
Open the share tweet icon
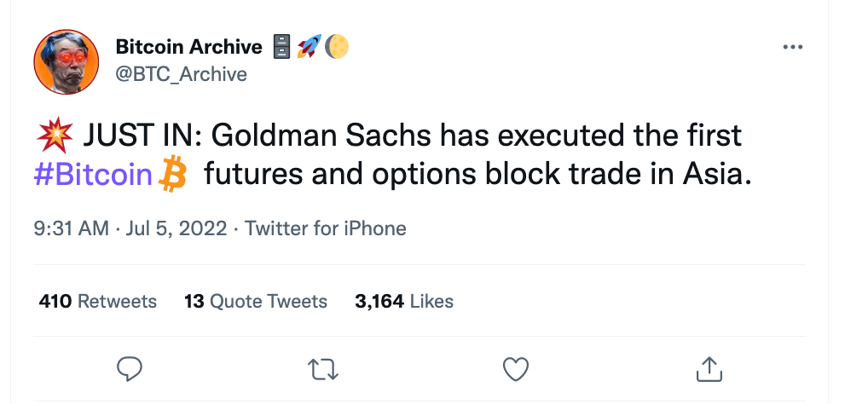(708, 368)
